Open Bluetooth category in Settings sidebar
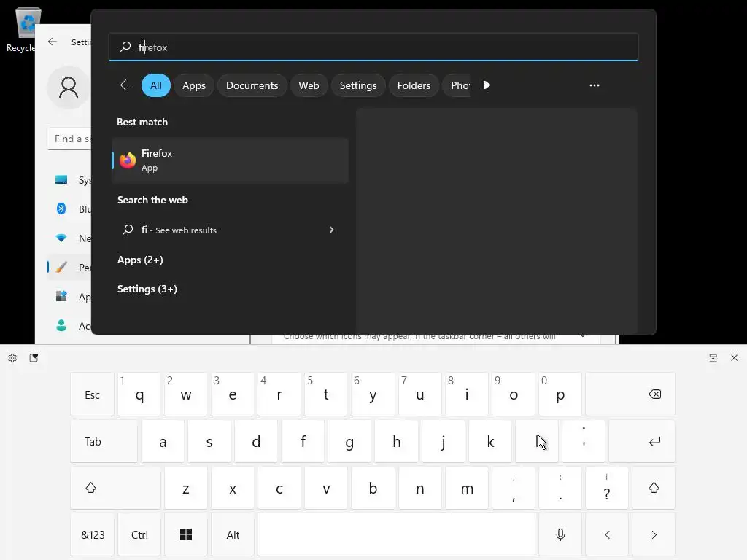Screen dimensions: 747x560 coord(61,209)
